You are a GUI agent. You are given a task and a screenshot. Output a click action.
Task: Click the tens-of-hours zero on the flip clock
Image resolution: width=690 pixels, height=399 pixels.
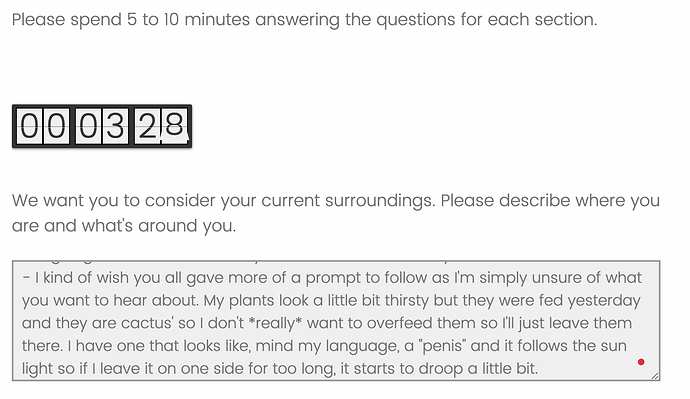click(29, 126)
